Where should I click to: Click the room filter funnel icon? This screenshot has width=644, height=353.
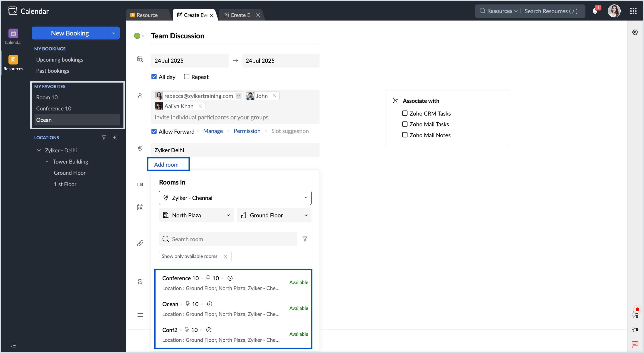pyautogui.click(x=305, y=239)
